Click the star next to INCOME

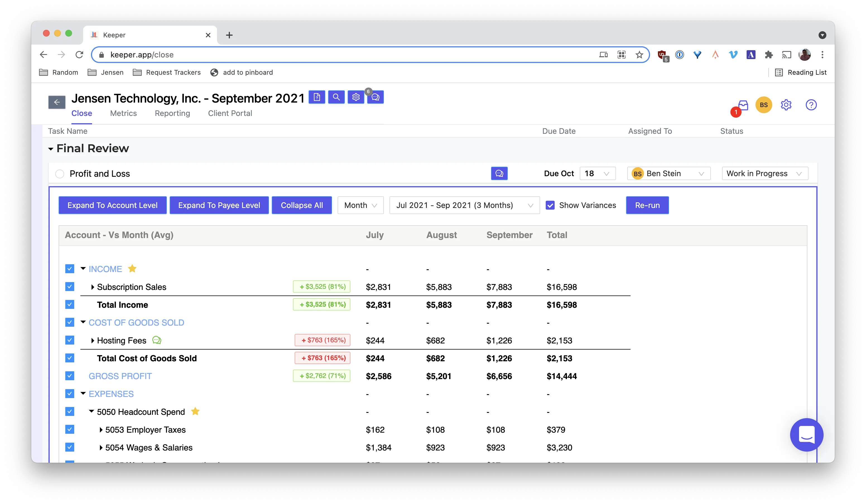point(132,268)
